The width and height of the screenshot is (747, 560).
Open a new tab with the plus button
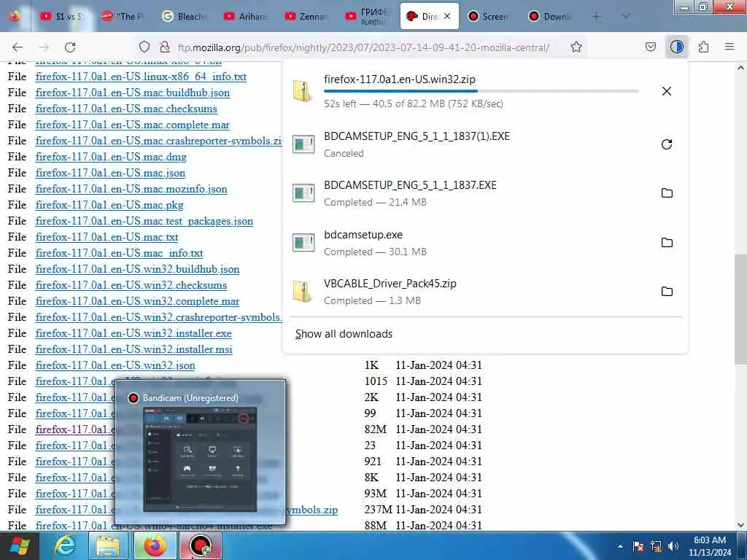click(596, 16)
